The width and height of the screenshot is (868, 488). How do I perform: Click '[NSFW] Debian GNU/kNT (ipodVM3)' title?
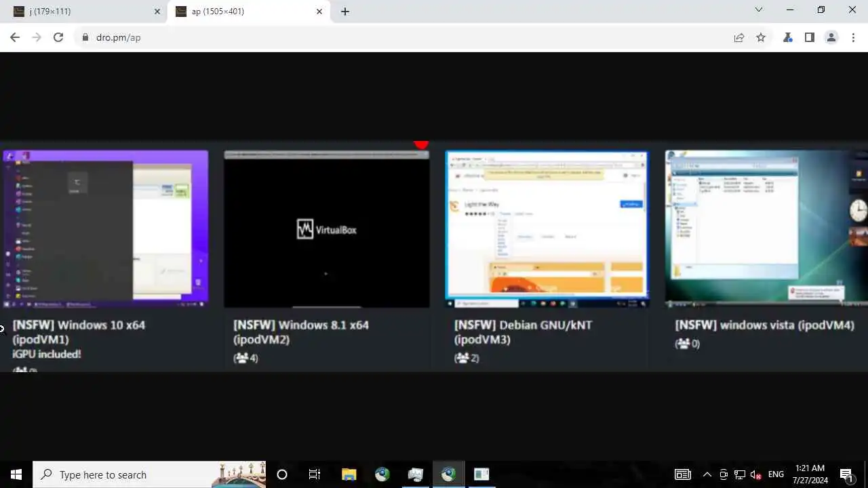[523, 332]
